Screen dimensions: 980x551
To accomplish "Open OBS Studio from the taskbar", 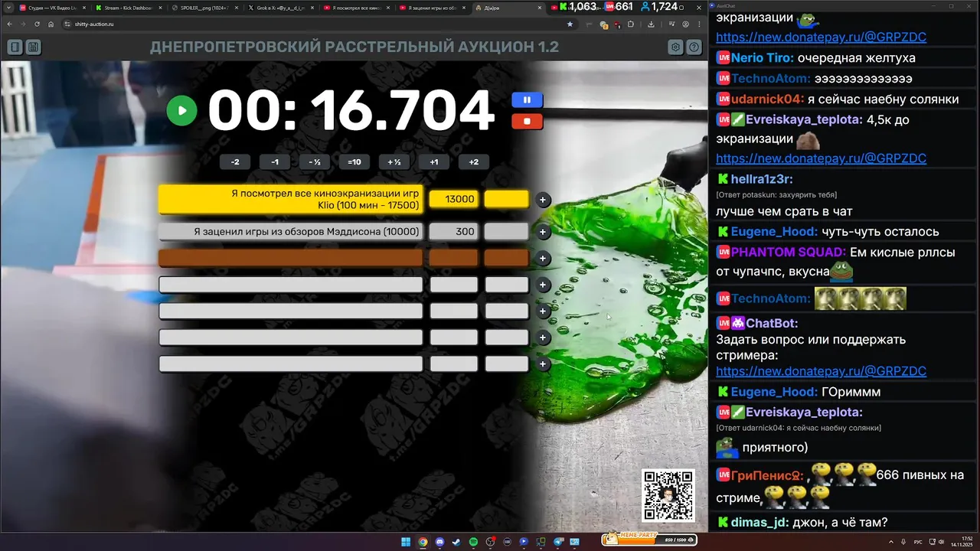I will click(x=490, y=542).
